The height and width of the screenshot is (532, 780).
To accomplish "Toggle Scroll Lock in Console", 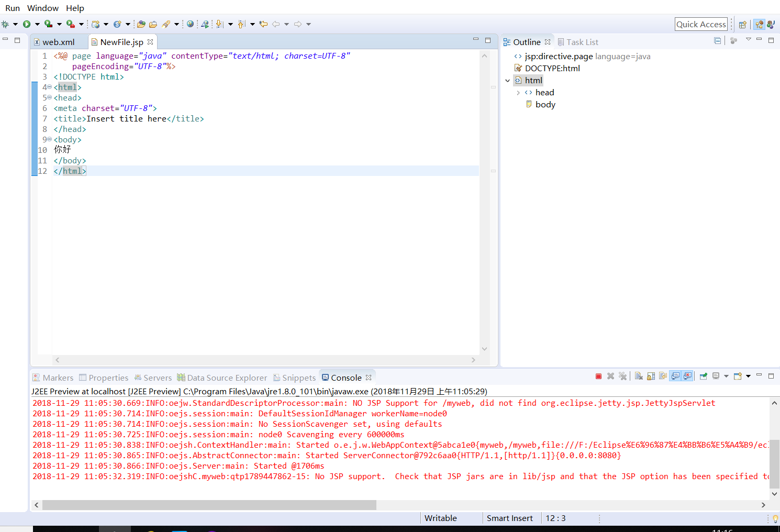I will pyautogui.click(x=651, y=376).
